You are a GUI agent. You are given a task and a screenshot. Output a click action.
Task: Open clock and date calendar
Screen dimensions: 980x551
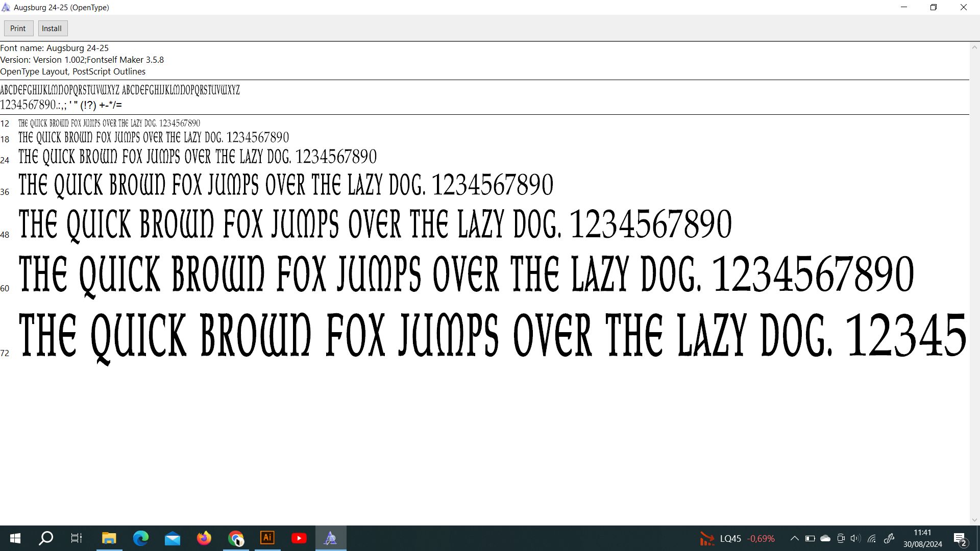pyautogui.click(x=922, y=538)
